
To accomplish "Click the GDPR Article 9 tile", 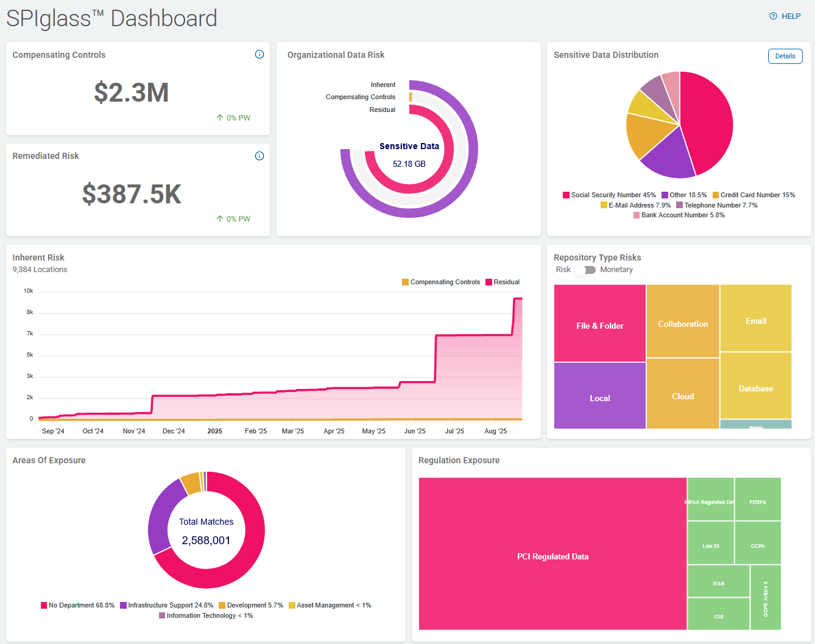I will (x=765, y=597).
